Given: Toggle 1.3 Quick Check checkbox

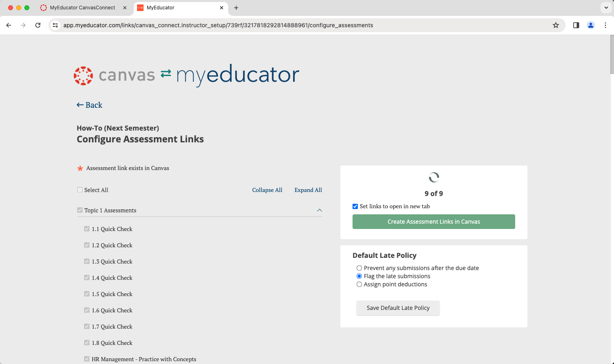Looking at the screenshot, I should click(x=87, y=262).
